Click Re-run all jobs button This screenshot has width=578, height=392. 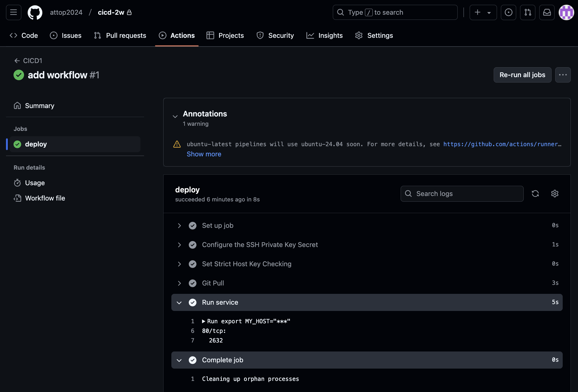pyautogui.click(x=522, y=75)
